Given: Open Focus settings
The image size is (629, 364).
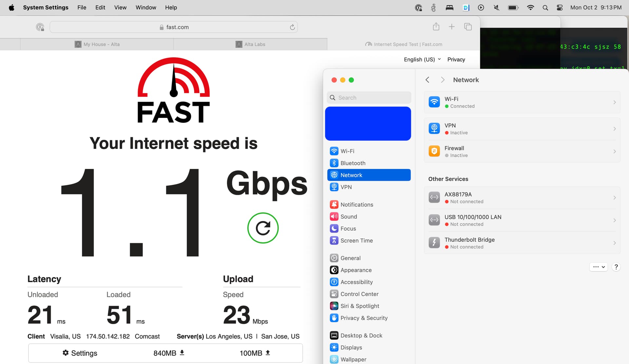Looking at the screenshot, I should click(x=369, y=228).
